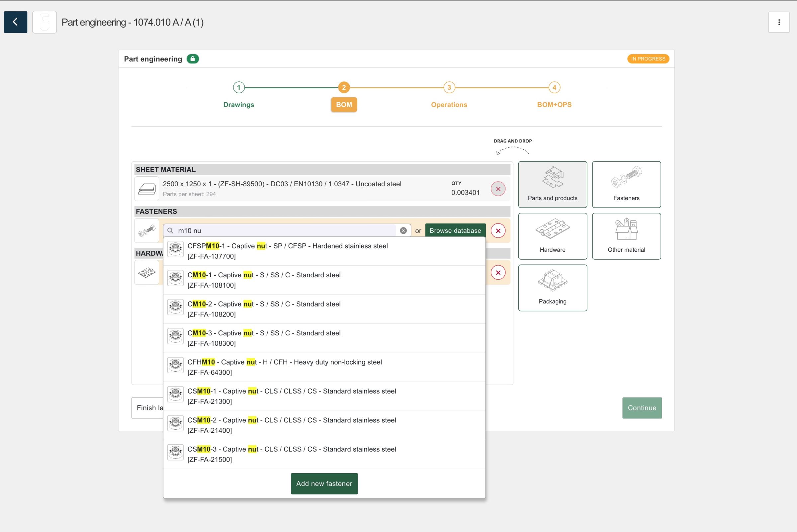Click the Add new fastener button
The height and width of the screenshot is (532, 797).
coord(324,484)
